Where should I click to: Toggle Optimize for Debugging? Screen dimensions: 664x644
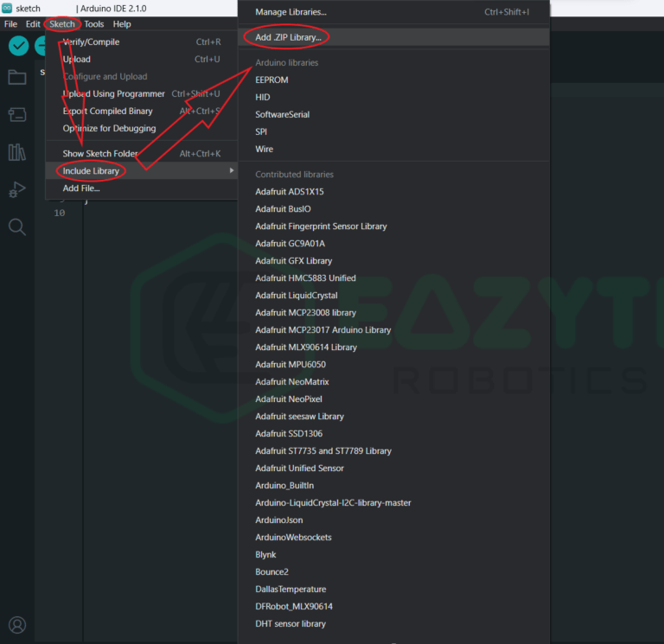click(x=142, y=128)
